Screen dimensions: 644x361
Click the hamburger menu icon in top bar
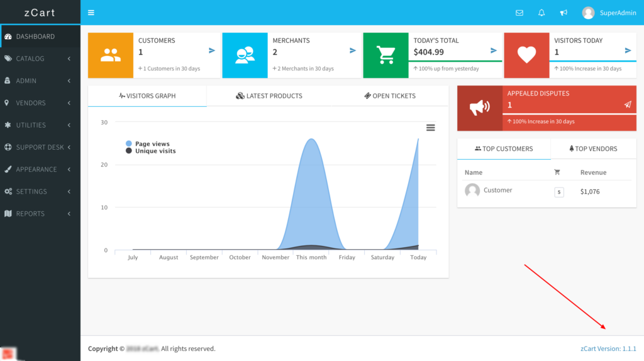(x=91, y=13)
